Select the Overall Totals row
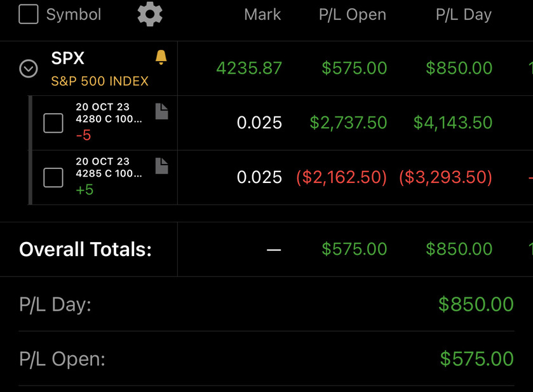Viewport: 533px width, 392px height. pyautogui.click(x=267, y=249)
